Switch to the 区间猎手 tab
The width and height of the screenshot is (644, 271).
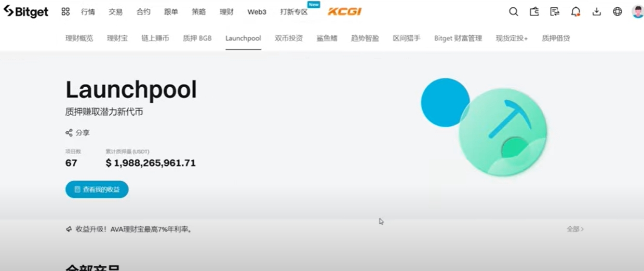(407, 38)
